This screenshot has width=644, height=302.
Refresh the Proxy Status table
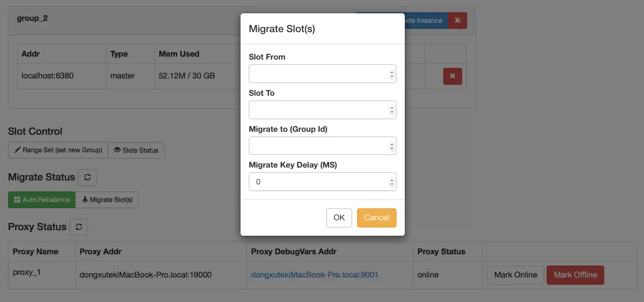point(79,227)
